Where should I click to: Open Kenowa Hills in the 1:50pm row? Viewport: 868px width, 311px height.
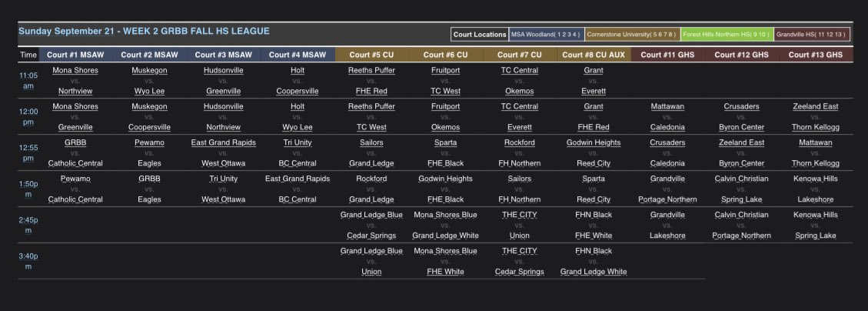816,179
